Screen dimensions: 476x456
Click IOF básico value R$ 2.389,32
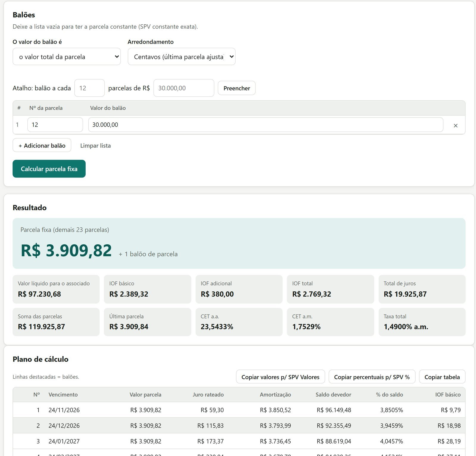tap(129, 294)
